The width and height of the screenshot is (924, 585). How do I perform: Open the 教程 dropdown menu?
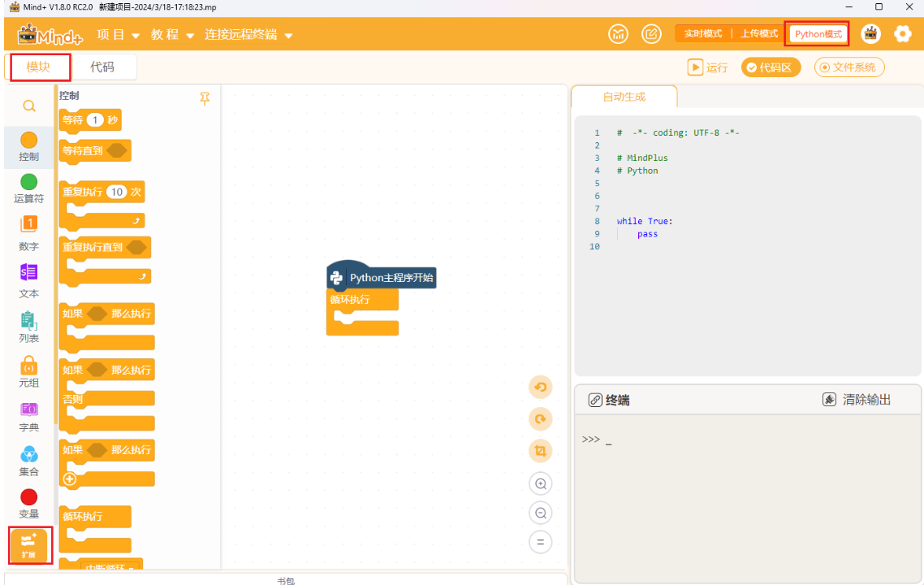(172, 35)
